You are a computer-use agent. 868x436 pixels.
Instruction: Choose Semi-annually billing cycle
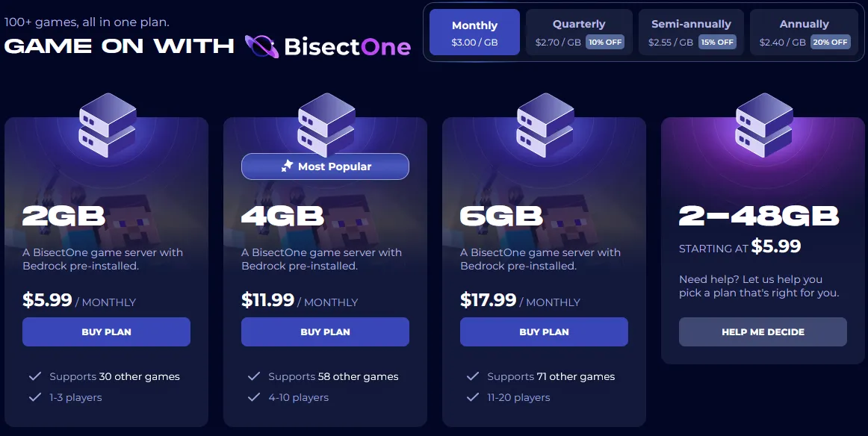[691, 33]
